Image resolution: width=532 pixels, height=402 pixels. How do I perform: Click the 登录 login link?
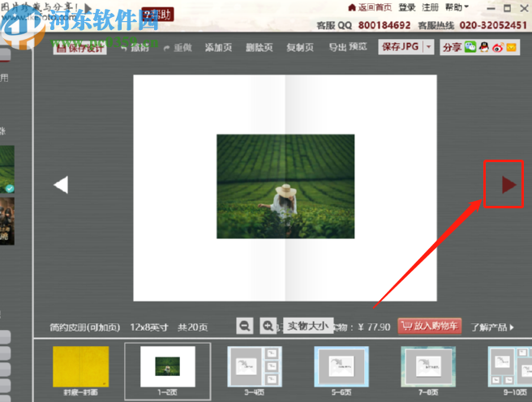point(407,7)
